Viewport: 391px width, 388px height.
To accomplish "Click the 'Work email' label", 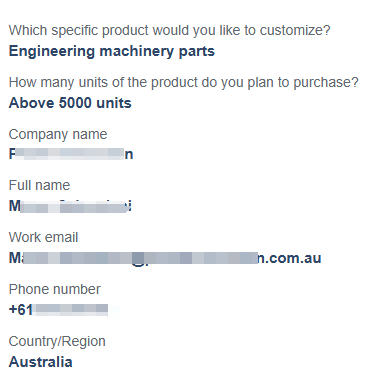I will coord(43,237).
